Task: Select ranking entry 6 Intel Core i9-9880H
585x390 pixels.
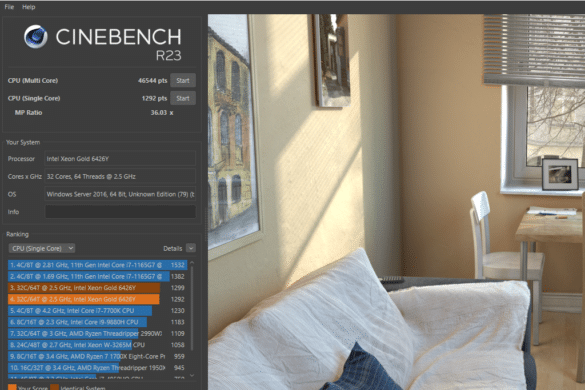Action: point(97,322)
